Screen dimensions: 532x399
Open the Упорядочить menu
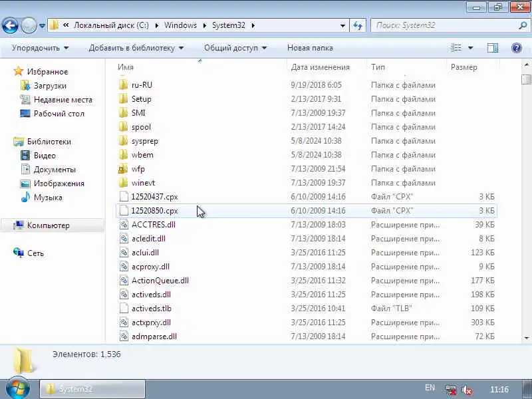[40, 48]
